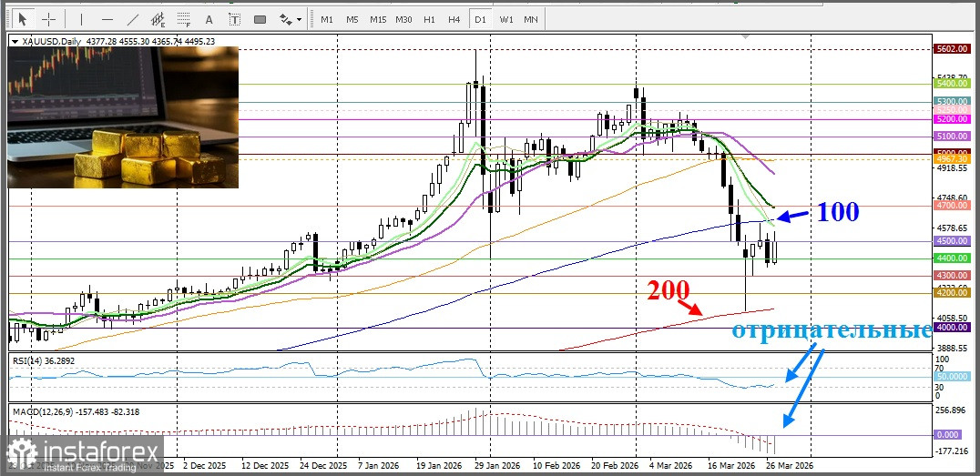Click the M30 timeframe button
This screenshot has height=476, width=980.
(x=403, y=19)
